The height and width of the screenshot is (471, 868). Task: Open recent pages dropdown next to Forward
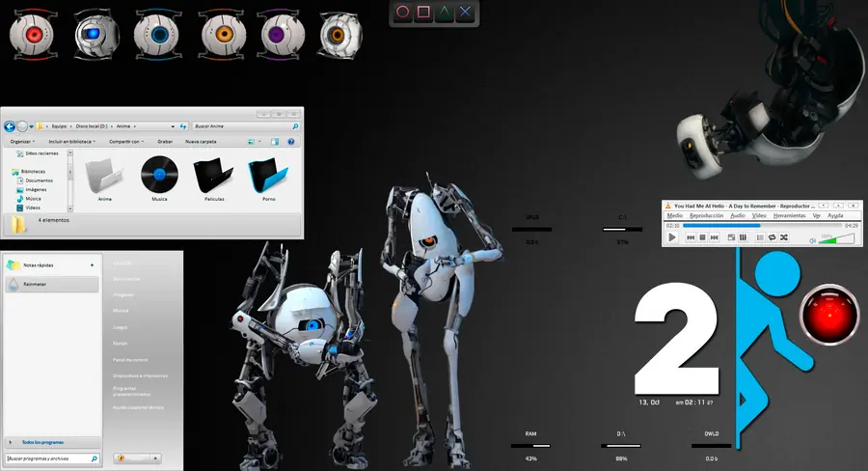(31, 126)
